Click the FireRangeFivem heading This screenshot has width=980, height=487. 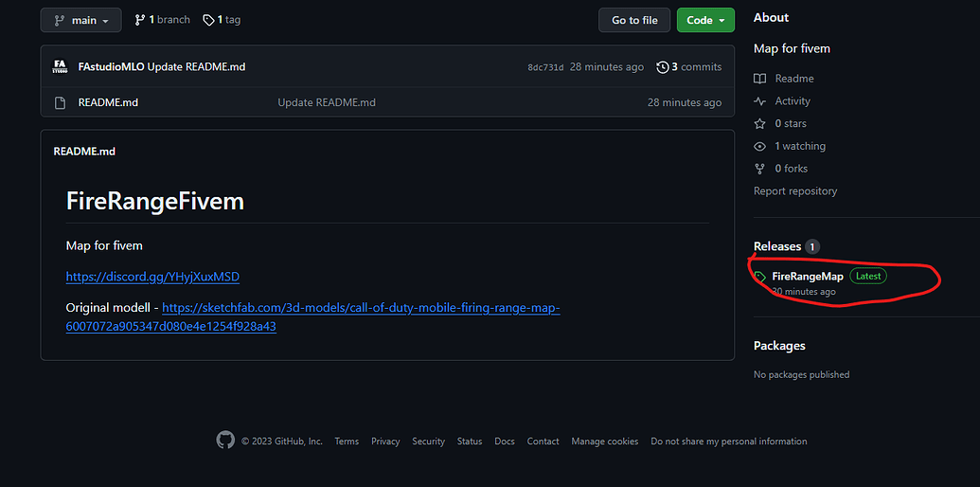pos(155,201)
